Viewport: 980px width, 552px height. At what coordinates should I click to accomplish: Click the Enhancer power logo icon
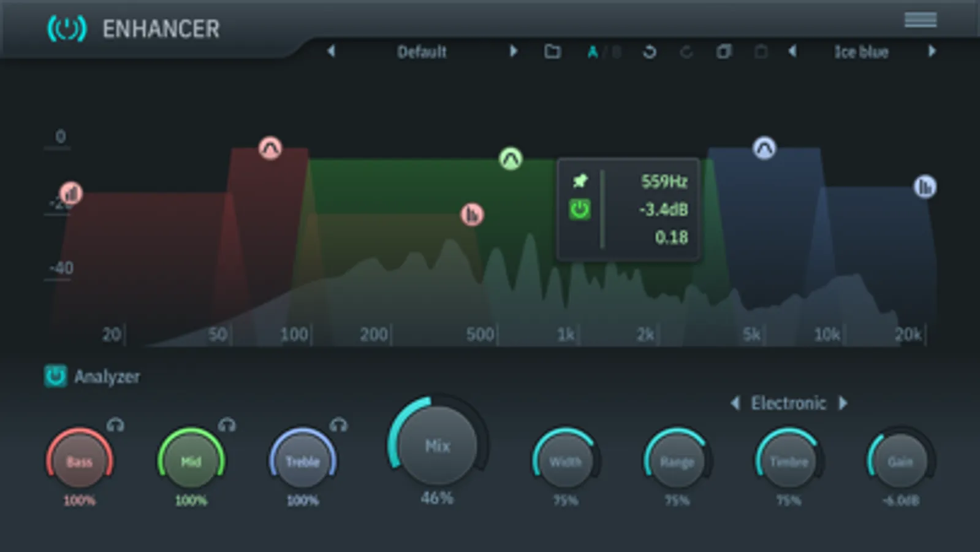(x=67, y=28)
